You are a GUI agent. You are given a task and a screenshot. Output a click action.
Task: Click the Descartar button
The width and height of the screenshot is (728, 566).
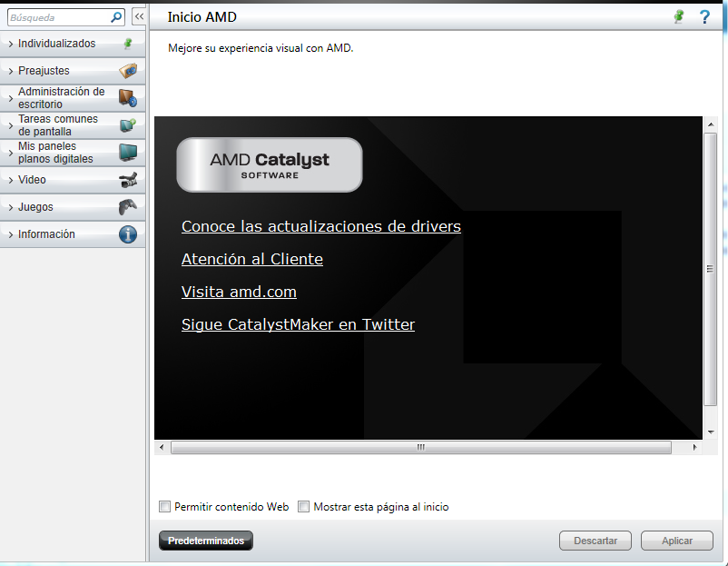[595, 541]
